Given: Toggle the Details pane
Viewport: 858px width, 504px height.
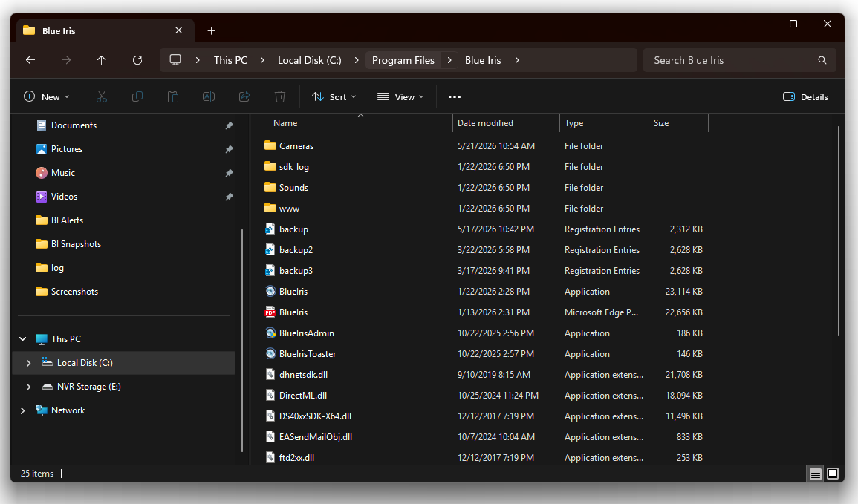Looking at the screenshot, I should 805,96.
